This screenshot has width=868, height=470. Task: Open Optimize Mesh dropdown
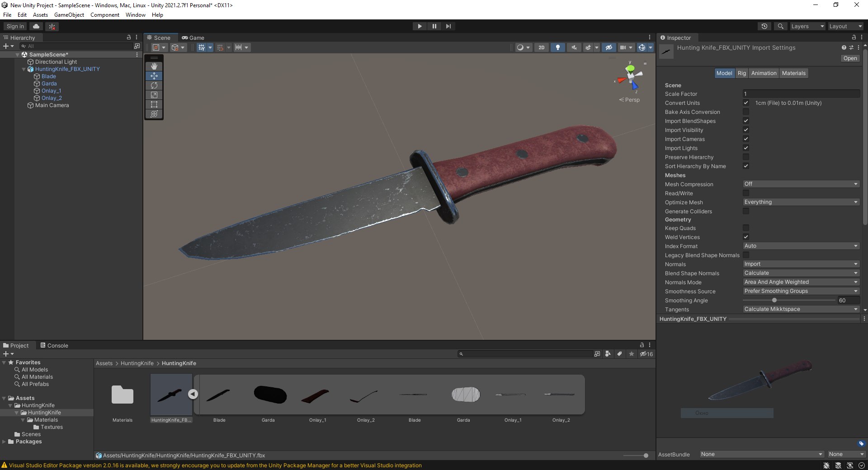(801, 202)
